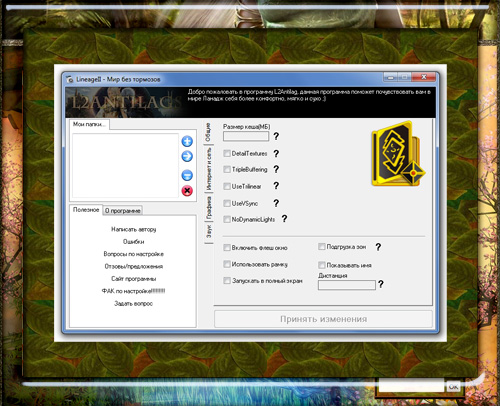Open help question mark for UseTrilinear
This screenshot has height=406, width=500.
tap(276, 186)
